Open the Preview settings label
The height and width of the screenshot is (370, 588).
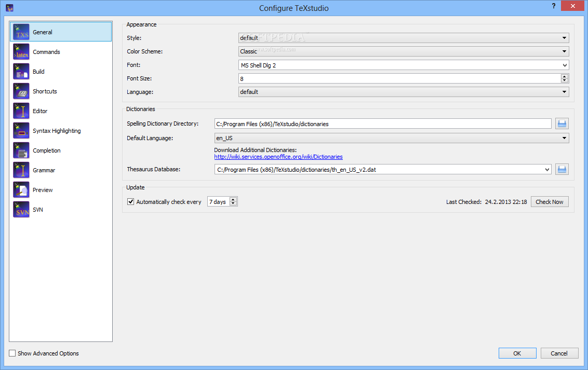(x=43, y=190)
